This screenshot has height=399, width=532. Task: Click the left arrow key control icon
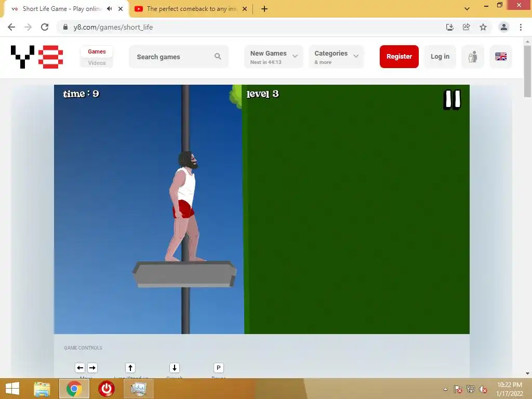click(80, 368)
